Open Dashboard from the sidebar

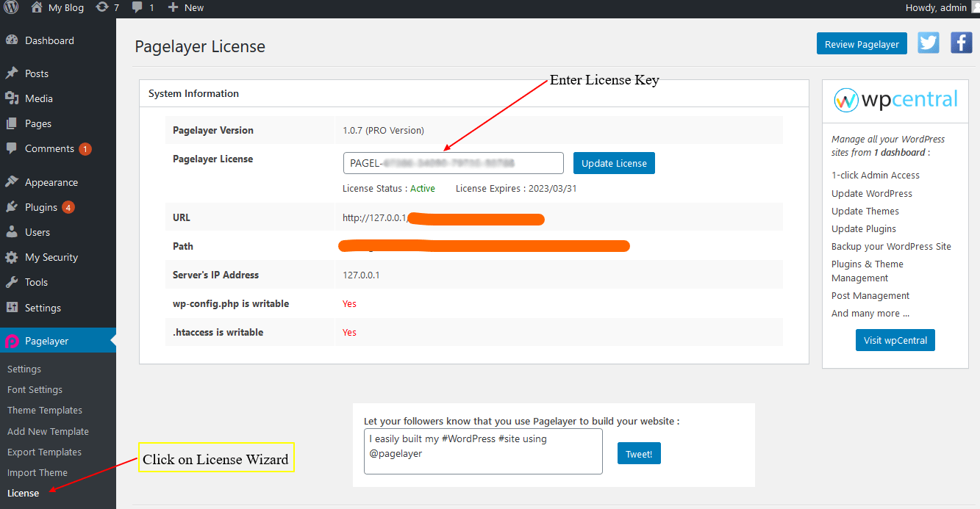point(49,40)
